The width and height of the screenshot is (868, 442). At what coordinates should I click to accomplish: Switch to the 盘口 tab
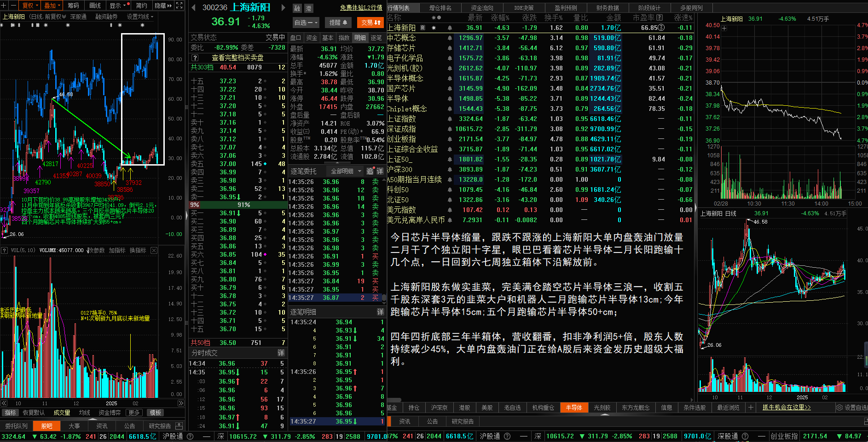coord(295,38)
